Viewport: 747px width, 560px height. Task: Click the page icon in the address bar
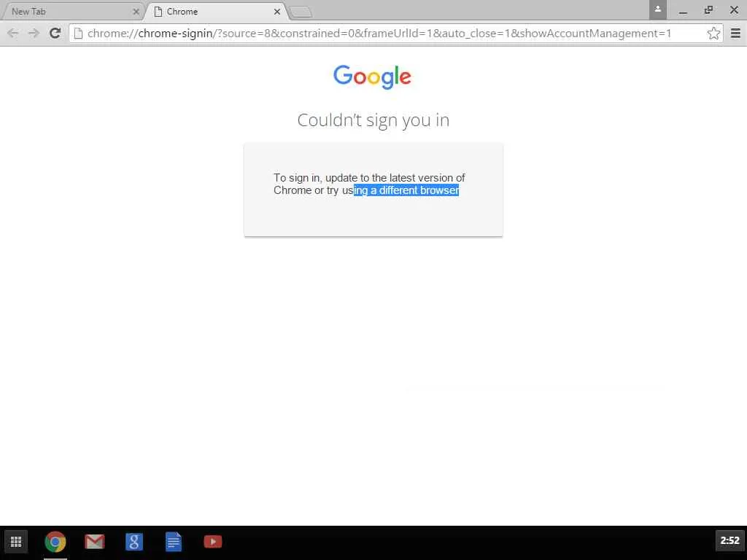click(79, 34)
